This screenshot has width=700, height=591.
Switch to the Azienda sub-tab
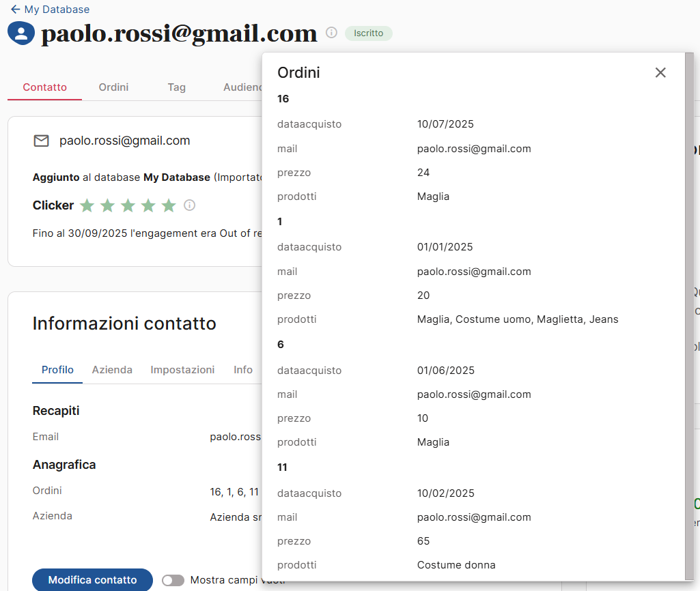click(112, 370)
